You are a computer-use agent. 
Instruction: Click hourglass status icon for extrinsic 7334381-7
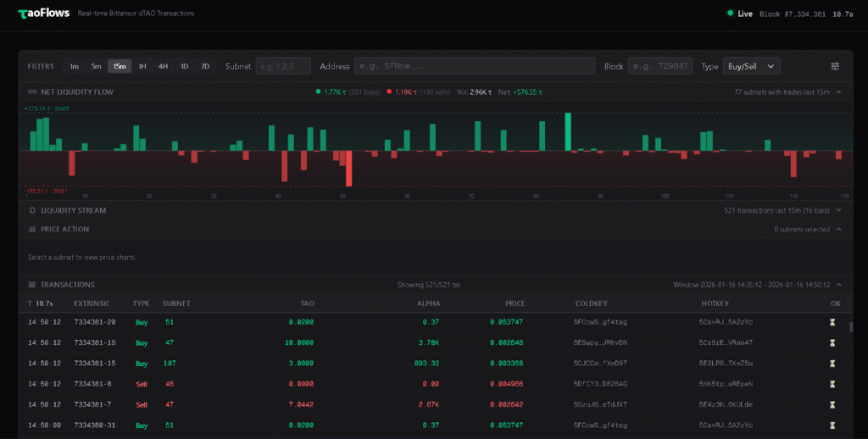[x=832, y=404]
